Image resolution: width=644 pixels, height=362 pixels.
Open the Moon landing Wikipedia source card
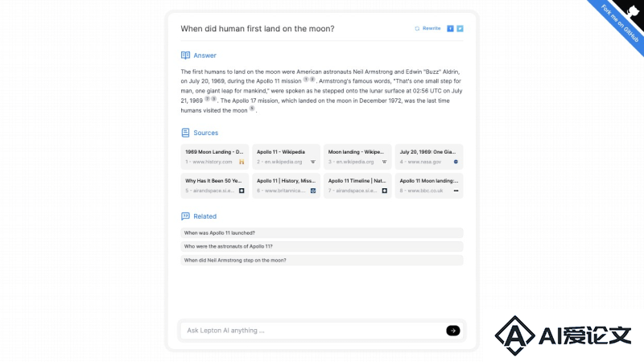coord(357,157)
